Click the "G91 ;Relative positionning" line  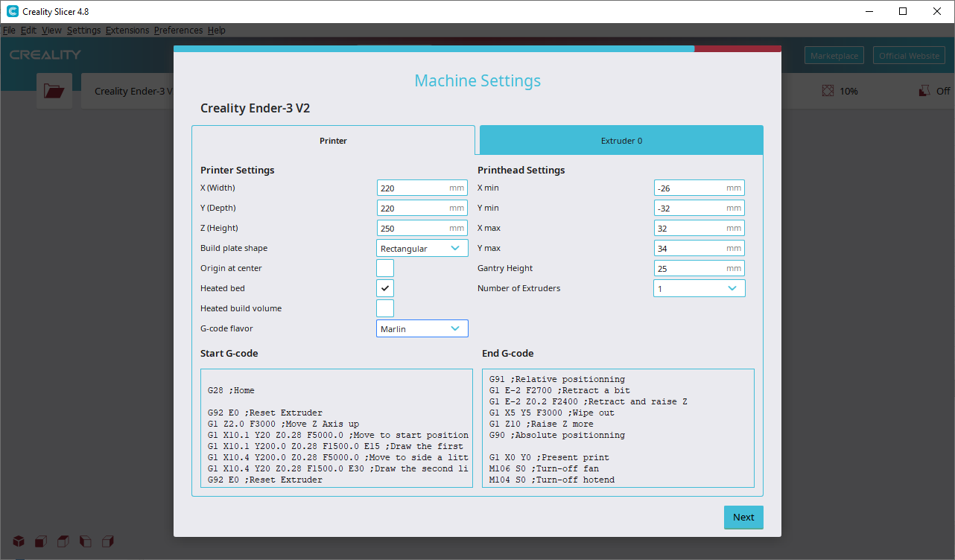[x=557, y=379]
